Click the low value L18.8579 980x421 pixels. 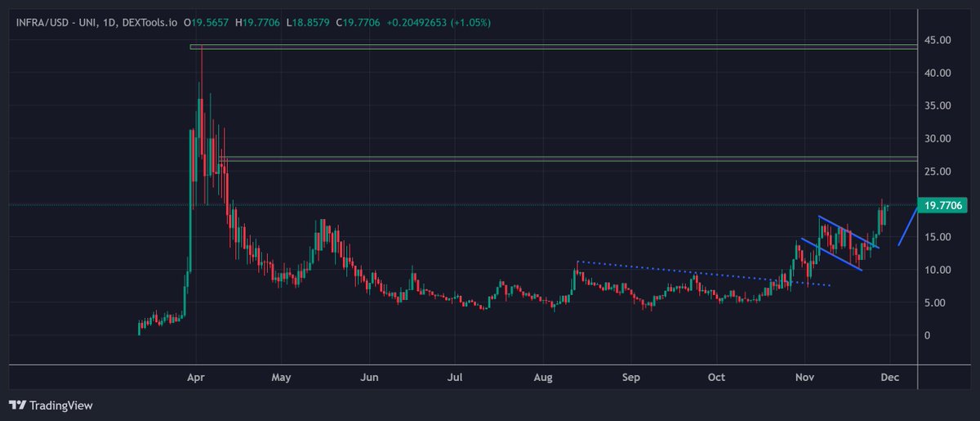308,22
